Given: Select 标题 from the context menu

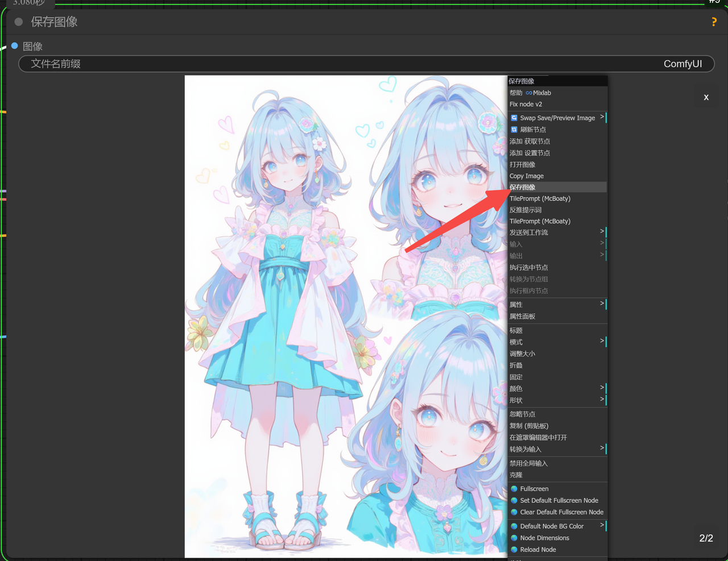Looking at the screenshot, I should click(557, 330).
